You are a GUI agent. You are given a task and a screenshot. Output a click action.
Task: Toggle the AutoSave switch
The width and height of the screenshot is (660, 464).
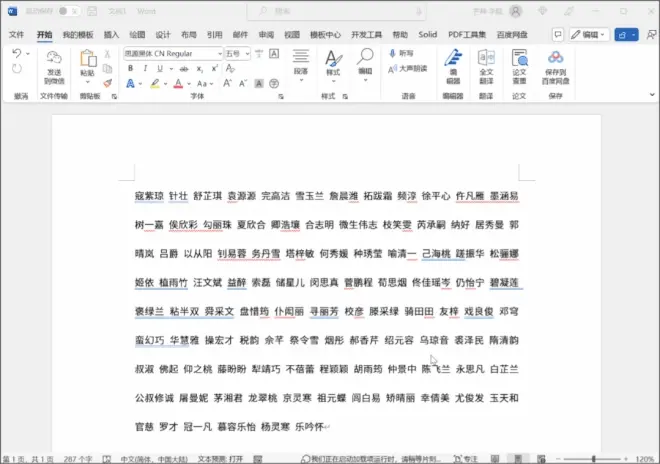click(x=69, y=11)
